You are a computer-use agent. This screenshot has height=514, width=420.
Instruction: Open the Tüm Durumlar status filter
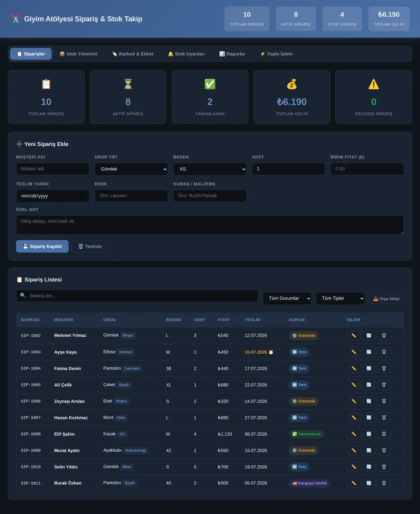287,298
